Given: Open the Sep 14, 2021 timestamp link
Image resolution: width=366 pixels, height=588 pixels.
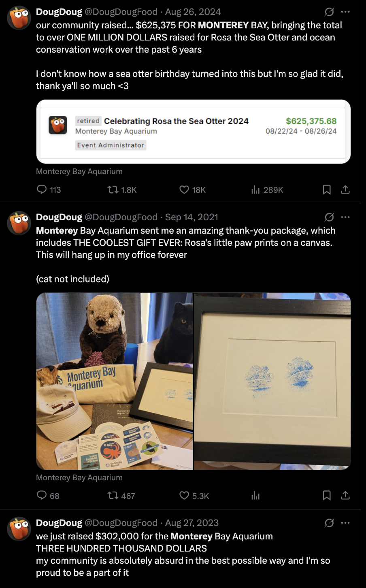Looking at the screenshot, I should click(x=192, y=217).
